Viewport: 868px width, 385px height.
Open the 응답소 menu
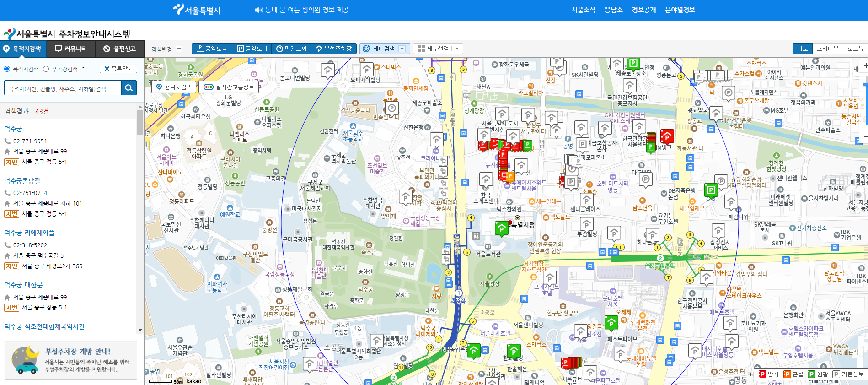pyautogui.click(x=614, y=10)
